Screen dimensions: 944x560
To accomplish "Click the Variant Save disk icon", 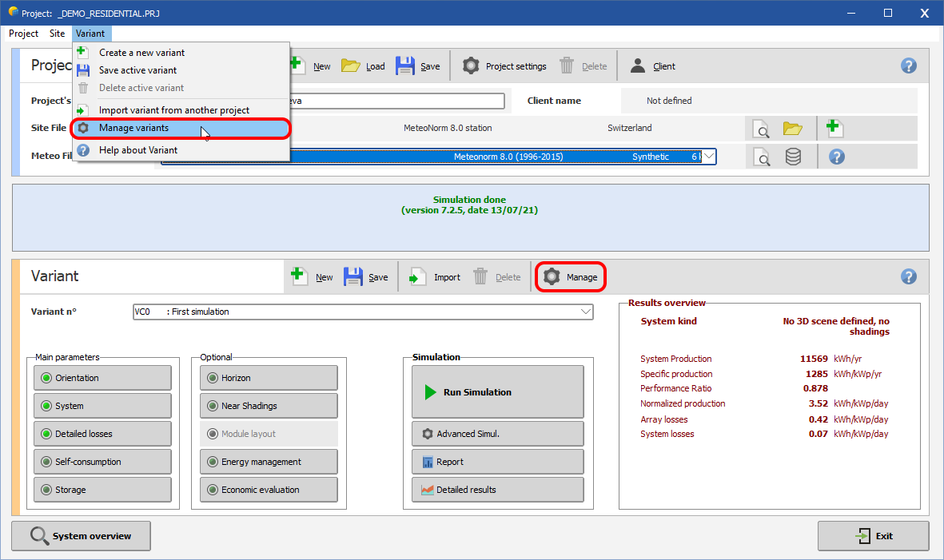I will pos(353,276).
